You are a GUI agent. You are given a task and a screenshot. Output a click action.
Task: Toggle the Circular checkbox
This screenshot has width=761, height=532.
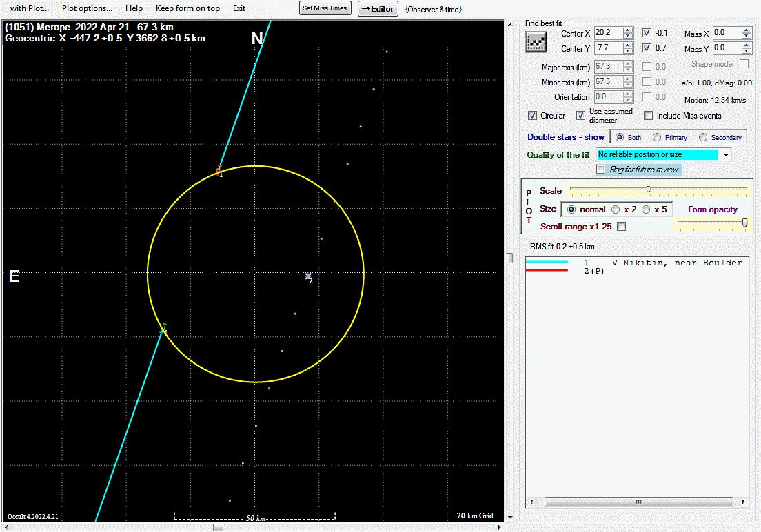tap(532, 116)
